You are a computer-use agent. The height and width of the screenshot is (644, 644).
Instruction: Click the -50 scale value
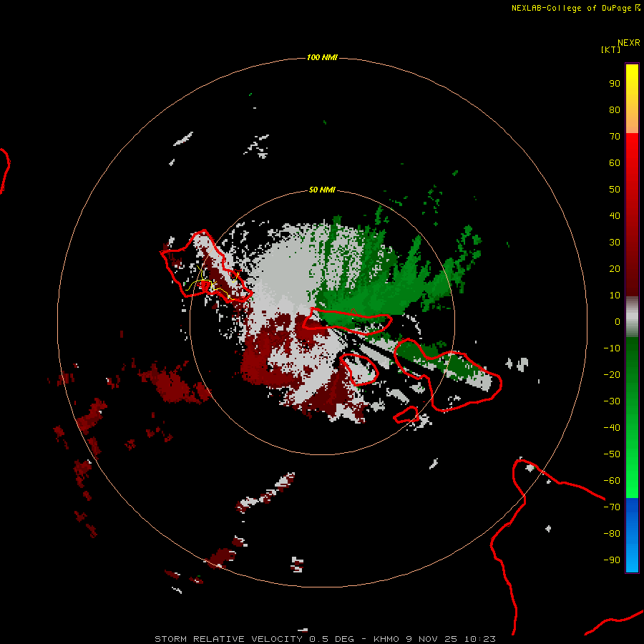tap(612, 454)
